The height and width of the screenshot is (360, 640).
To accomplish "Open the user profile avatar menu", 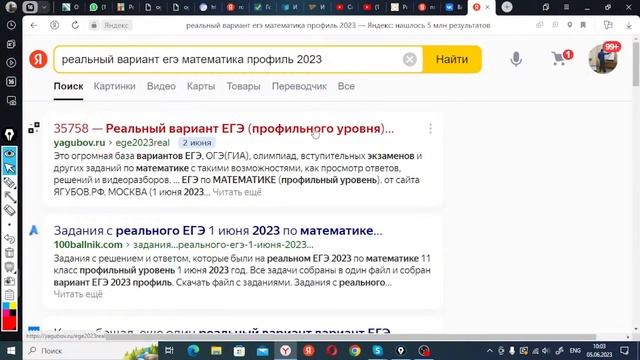I will tap(603, 58).
